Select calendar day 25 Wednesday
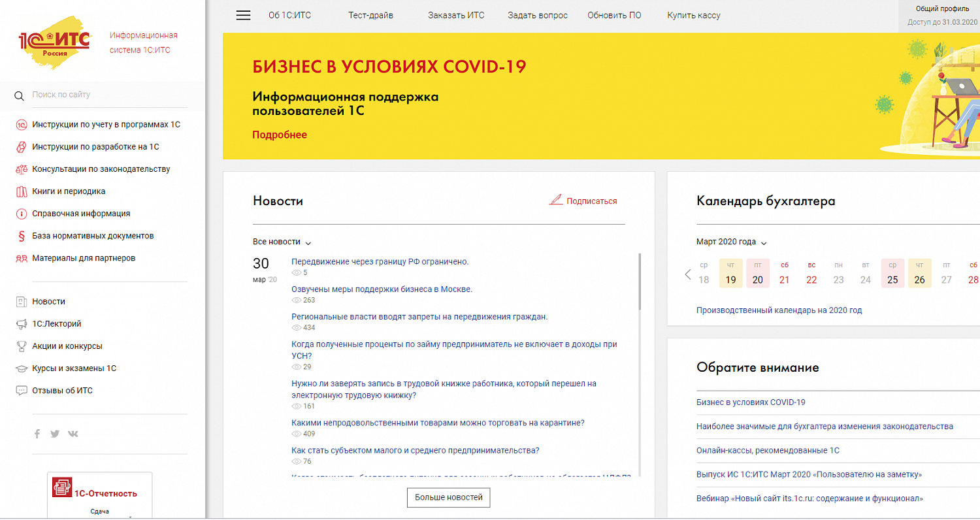 point(892,274)
